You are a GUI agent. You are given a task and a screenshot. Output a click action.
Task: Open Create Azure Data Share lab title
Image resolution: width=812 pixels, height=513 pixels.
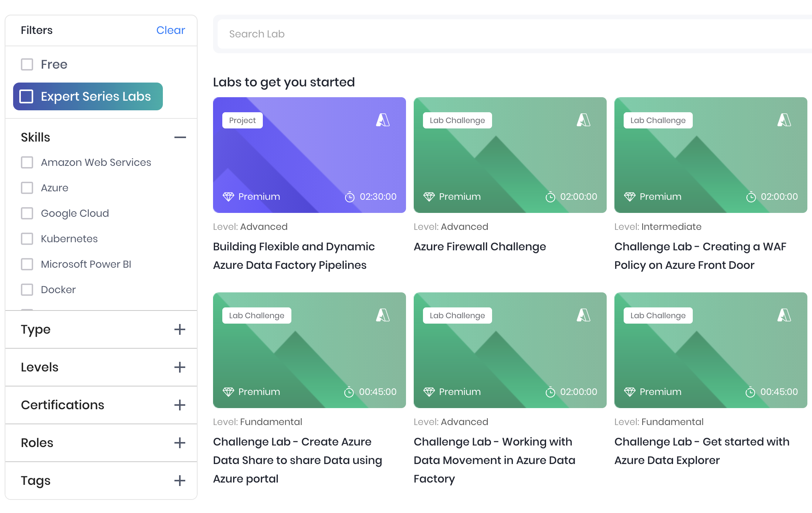(298, 460)
